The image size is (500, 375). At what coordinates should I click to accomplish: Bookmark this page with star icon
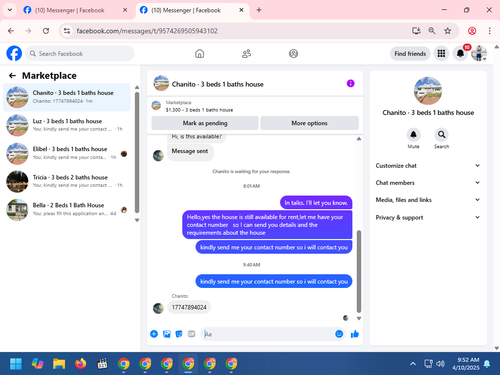tap(448, 31)
